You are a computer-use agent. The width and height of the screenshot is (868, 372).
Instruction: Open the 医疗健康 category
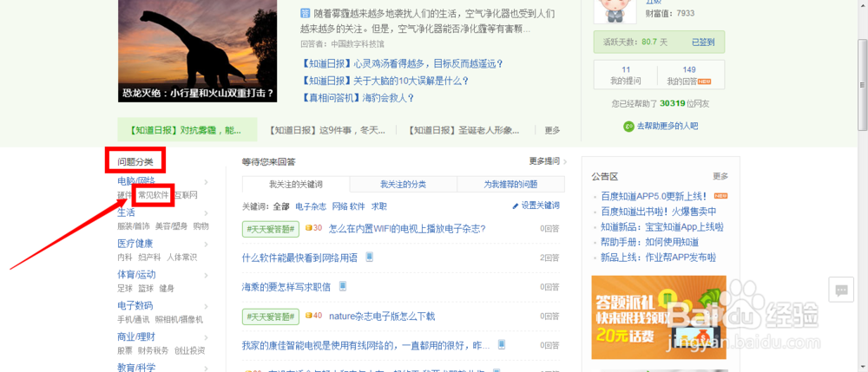(x=135, y=244)
